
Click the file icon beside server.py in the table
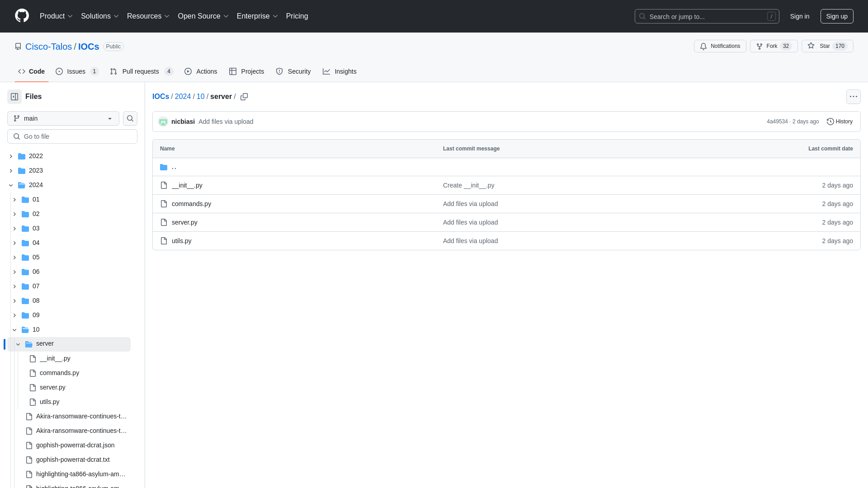pyautogui.click(x=164, y=222)
